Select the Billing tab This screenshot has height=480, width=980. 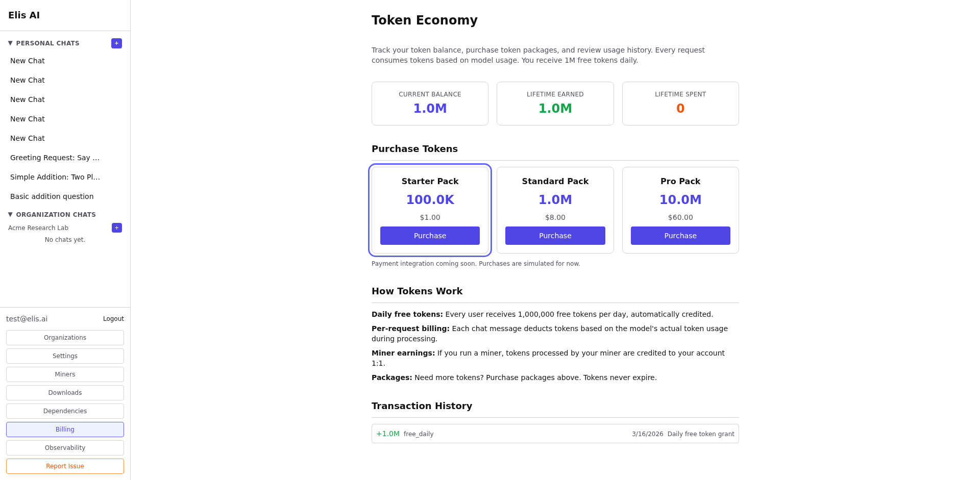[x=65, y=429]
